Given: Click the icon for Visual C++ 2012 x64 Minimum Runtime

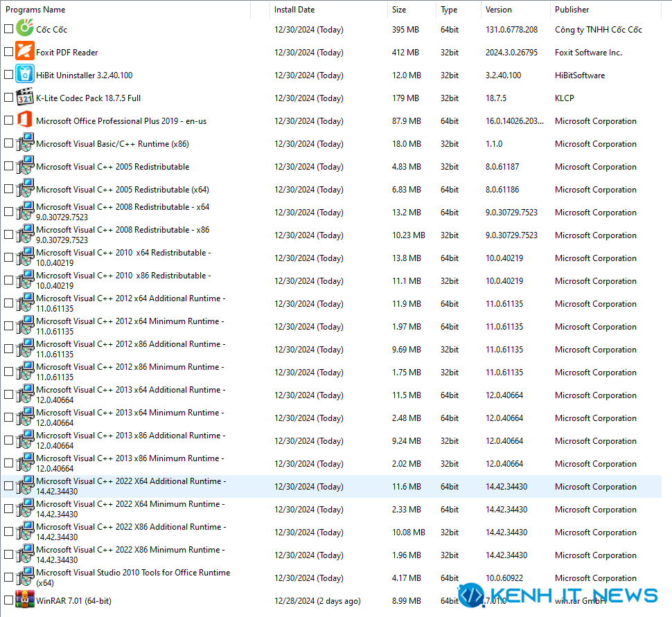Looking at the screenshot, I should pos(25,325).
